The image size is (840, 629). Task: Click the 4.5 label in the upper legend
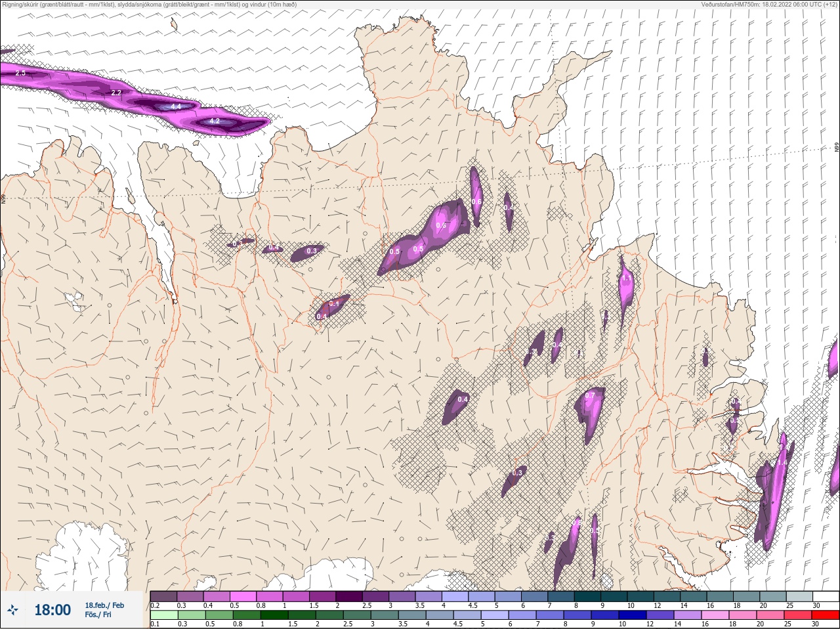pyautogui.click(x=472, y=605)
